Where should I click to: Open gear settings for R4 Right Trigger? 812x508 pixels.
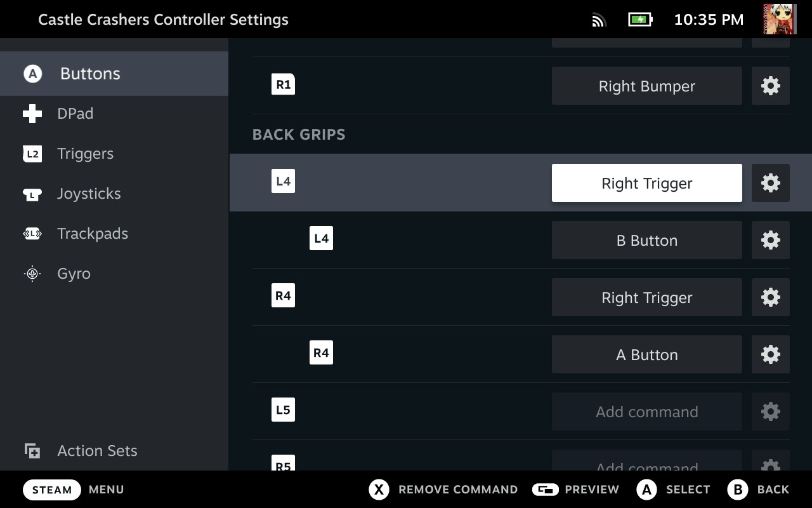(x=770, y=297)
